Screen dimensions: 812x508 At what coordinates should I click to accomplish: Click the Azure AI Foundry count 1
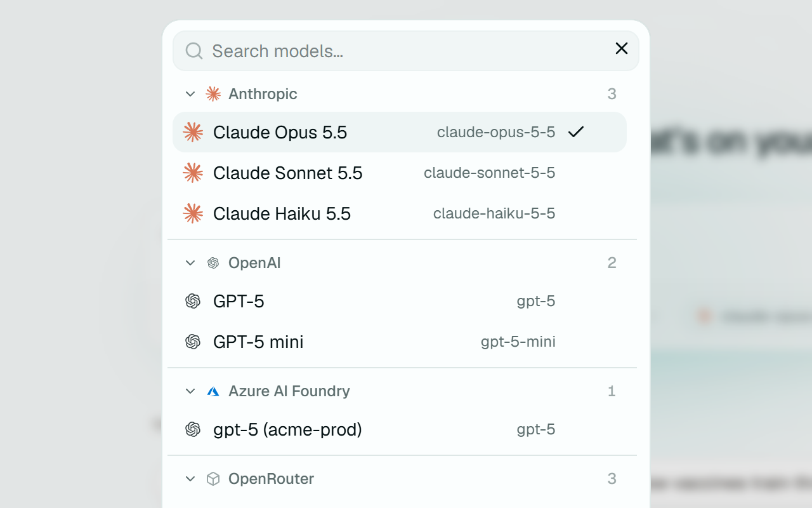(x=612, y=391)
